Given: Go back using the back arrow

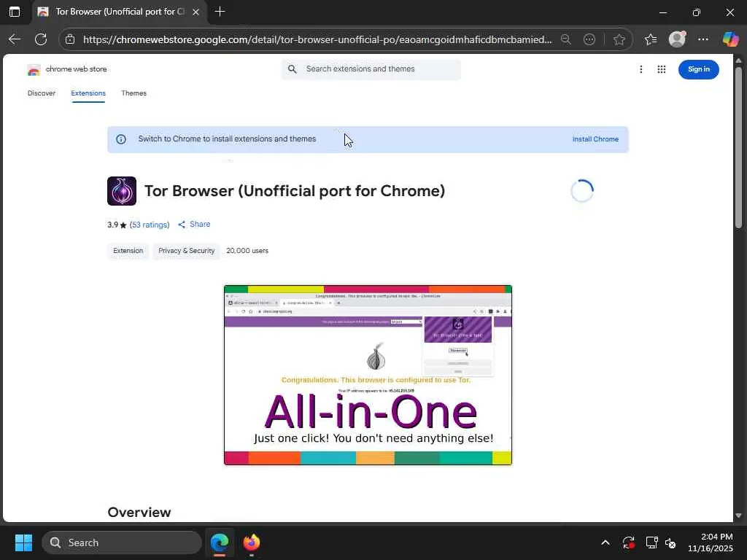Looking at the screenshot, I should [x=15, y=39].
